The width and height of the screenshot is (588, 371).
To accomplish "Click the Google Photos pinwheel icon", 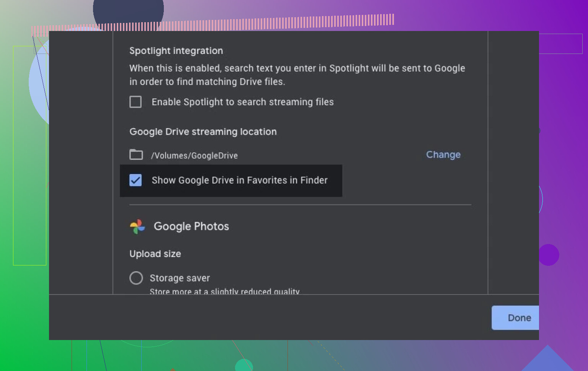I will pos(137,226).
